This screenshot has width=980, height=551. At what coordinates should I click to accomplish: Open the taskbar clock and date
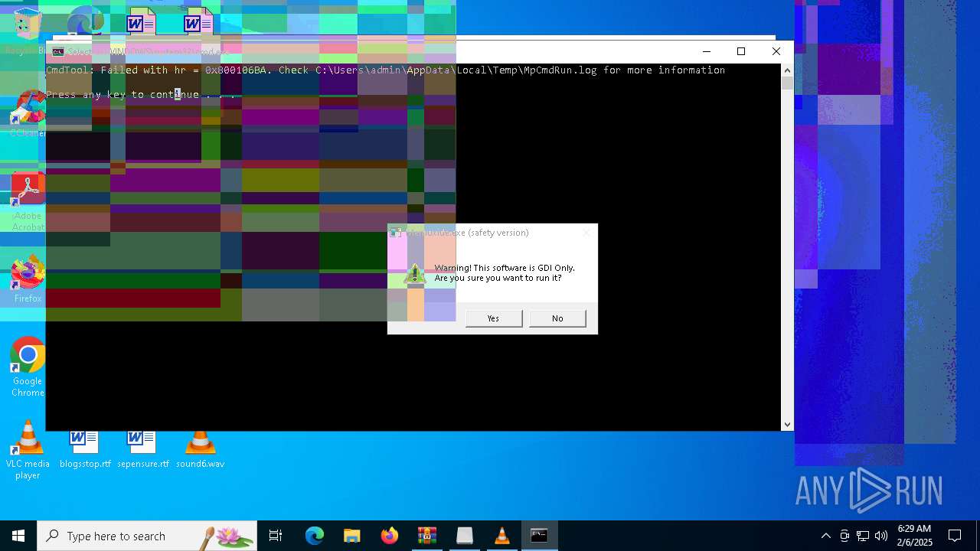click(914, 536)
